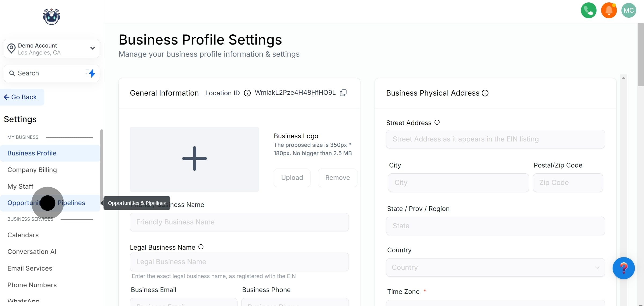Screen dimensions: 644x306
Task: Click the Location ID info icon
Action: [x=247, y=93]
